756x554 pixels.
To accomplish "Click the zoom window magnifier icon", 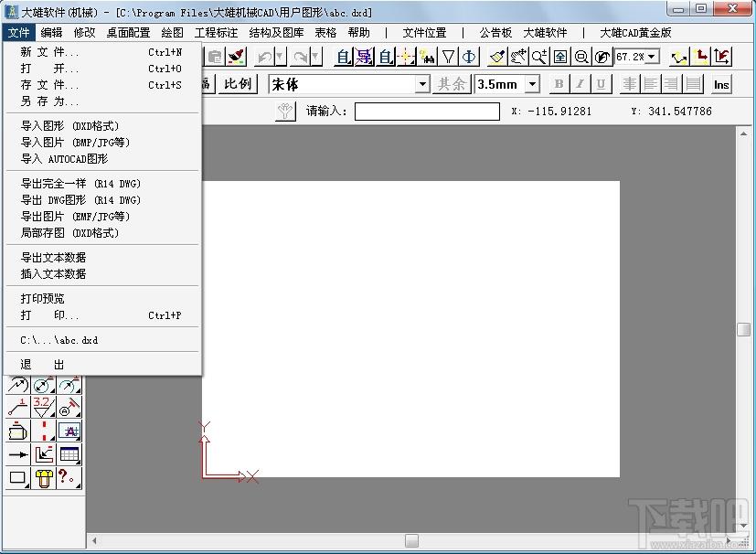I will (x=581, y=57).
